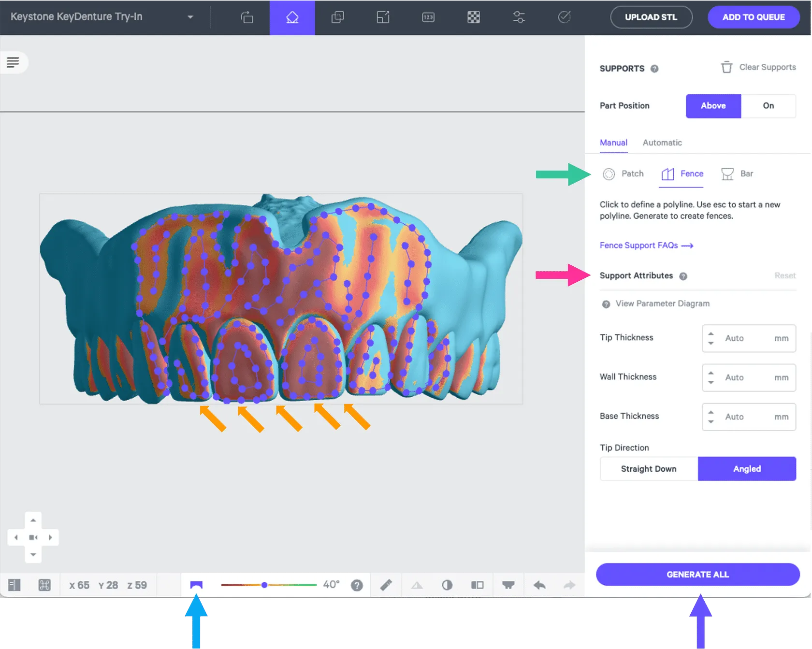Click the overhang angle help question mark
The height and width of the screenshot is (649, 812).
click(x=357, y=585)
